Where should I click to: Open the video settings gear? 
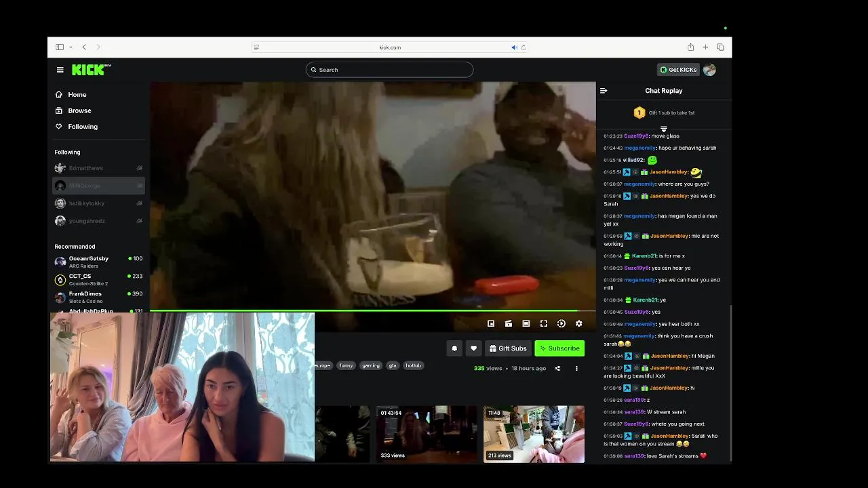coord(579,324)
